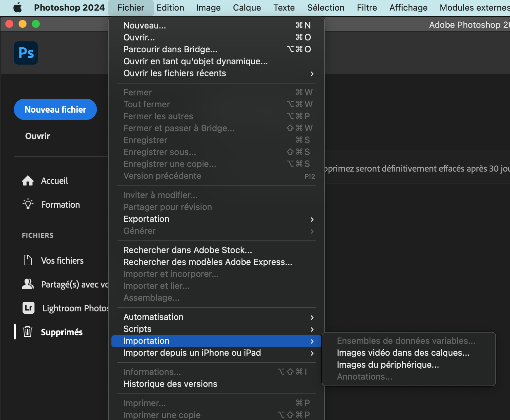Open the Sélection menu
Screen dimensions: 510x420
pos(326,8)
